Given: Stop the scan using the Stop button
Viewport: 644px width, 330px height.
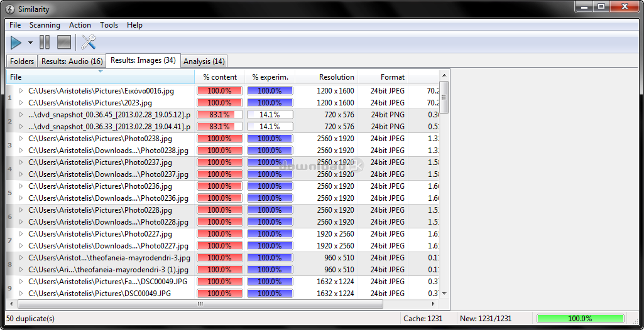Looking at the screenshot, I should 64,43.
